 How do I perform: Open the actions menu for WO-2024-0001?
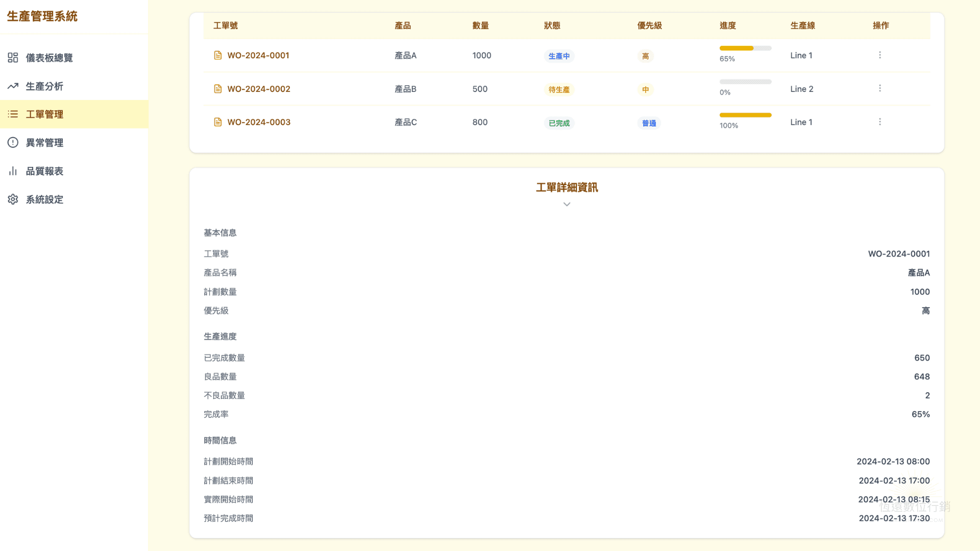coord(880,55)
